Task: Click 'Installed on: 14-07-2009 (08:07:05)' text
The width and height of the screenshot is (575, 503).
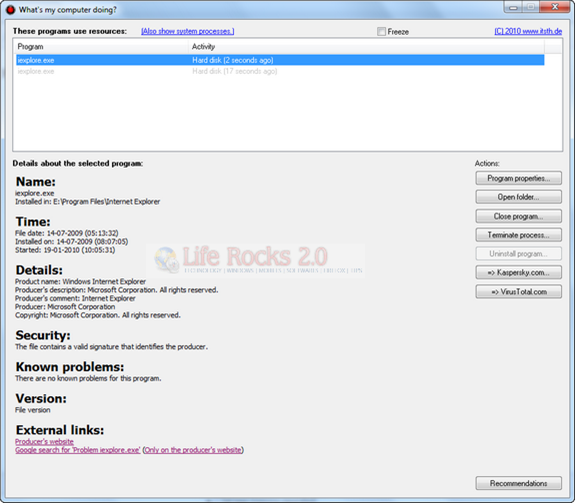Action: (x=72, y=242)
